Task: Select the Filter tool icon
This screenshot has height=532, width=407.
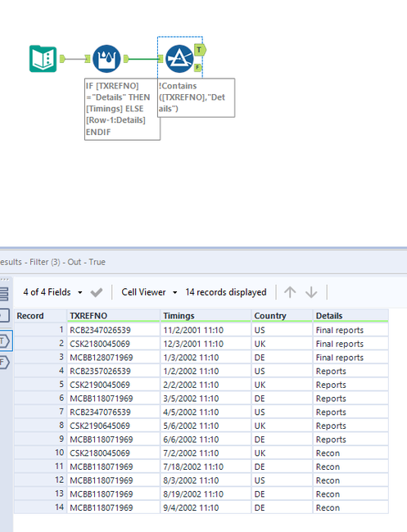Action: 179,59
